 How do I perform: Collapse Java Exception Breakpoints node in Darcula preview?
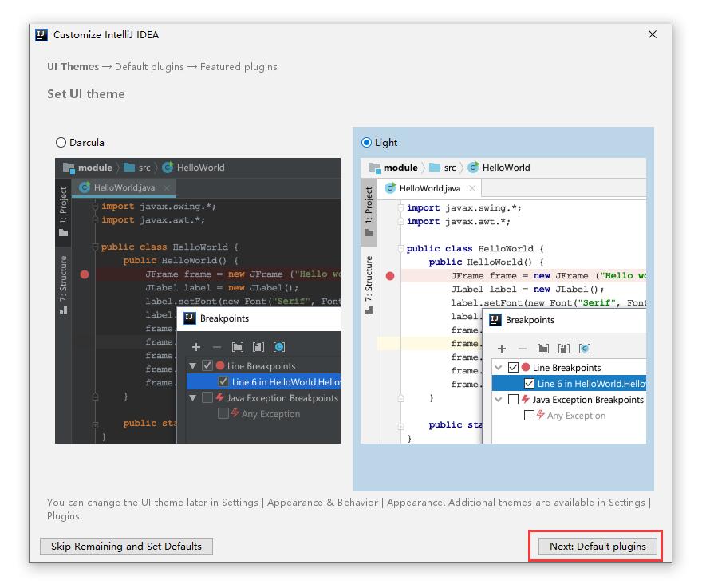193,398
